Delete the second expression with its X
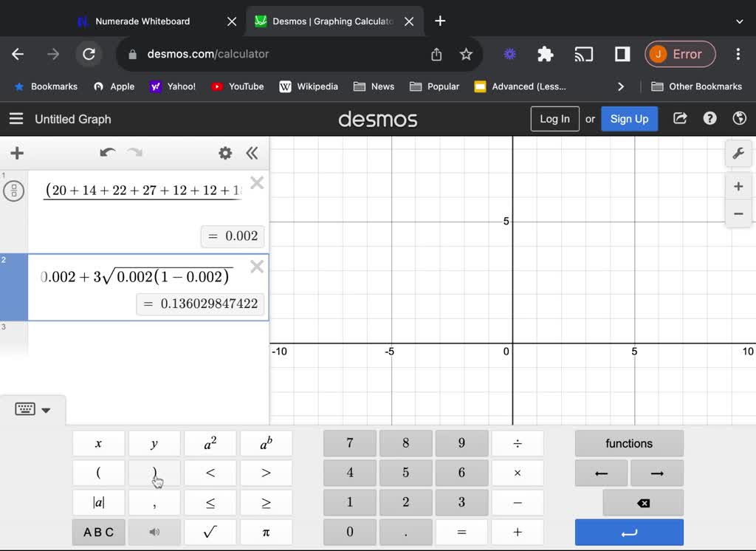 coord(257,267)
